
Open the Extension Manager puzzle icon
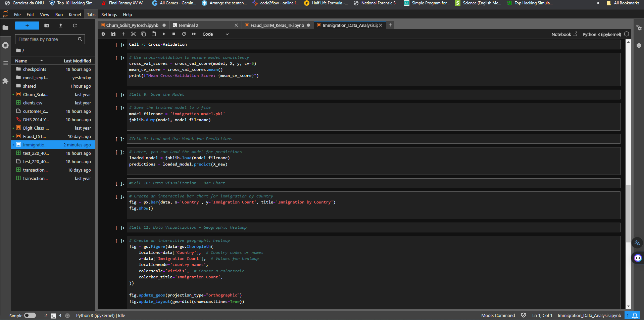5,81
